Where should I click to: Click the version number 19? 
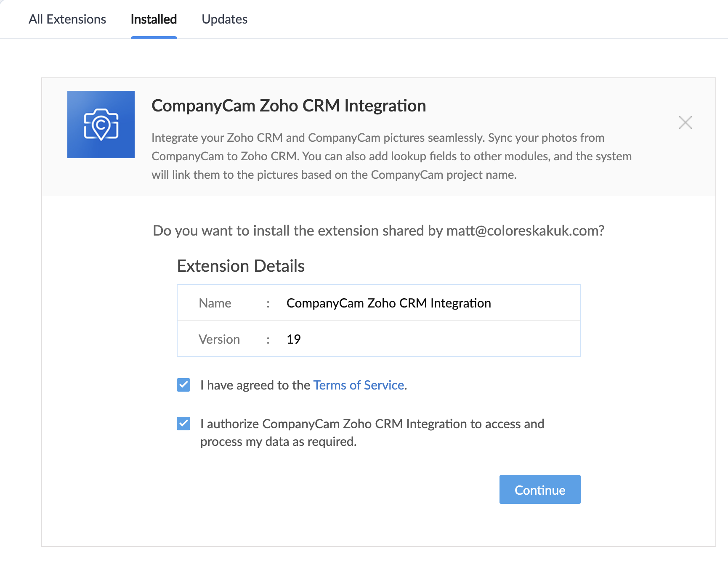[294, 339]
